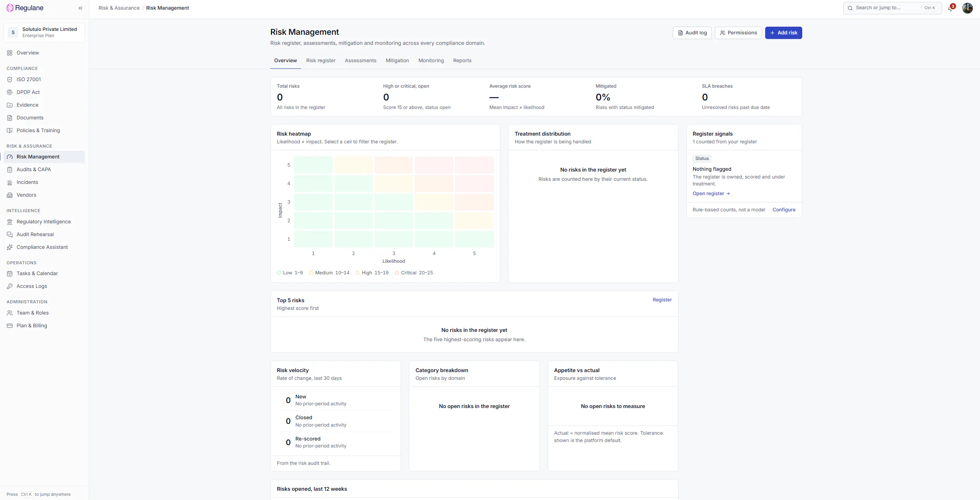The width and height of the screenshot is (980, 500).
Task: Click the Documents file icon
Action: point(10,118)
